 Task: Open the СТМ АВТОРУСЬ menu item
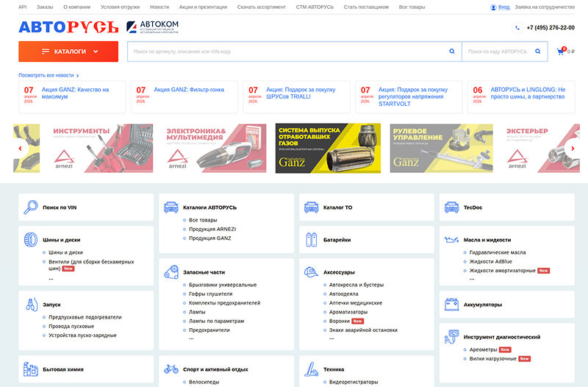point(315,7)
